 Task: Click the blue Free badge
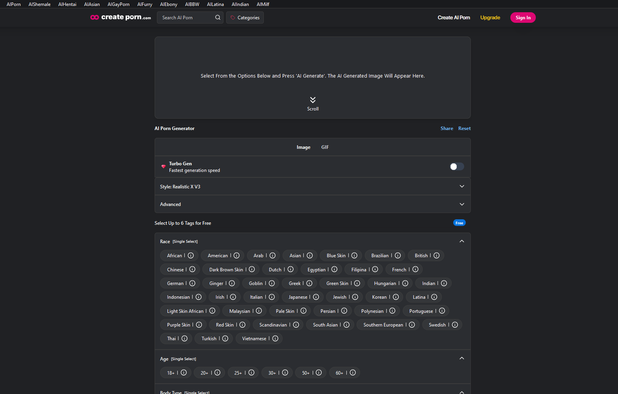[459, 223]
